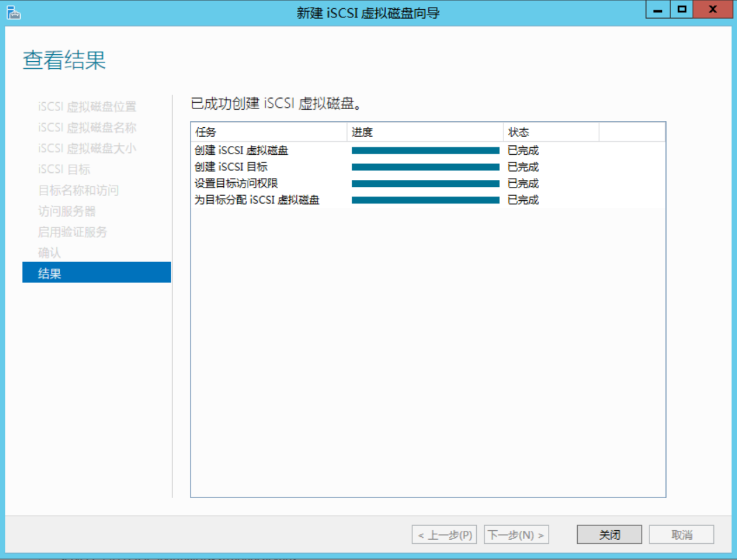
Task: Select iSCSI 虚拟磁盘大小 step
Action: (87, 149)
